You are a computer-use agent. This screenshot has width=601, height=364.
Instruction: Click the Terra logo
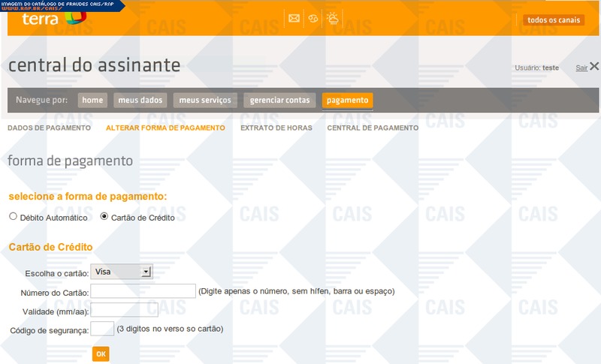pyautogui.click(x=48, y=19)
